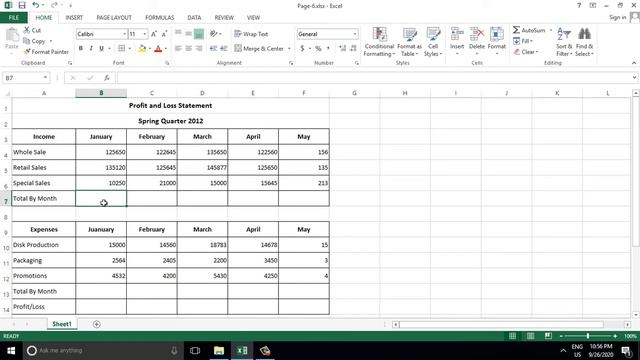Image resolution: width=640 pixels, height=360 pixels.
Task: Increase font size with the large A icon
Action: [154, 34]
